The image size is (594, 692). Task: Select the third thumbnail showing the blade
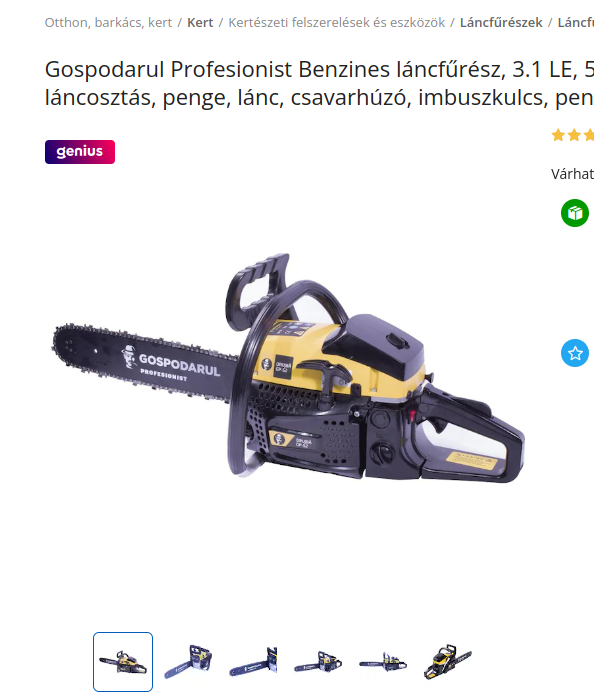coord(253,662)
